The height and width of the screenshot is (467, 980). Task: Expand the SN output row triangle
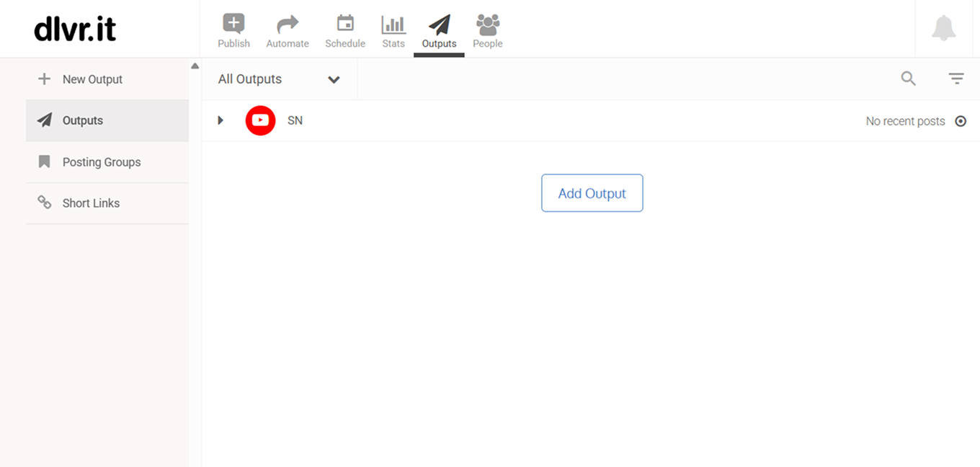pyautogui.click(x=220, y=120)
